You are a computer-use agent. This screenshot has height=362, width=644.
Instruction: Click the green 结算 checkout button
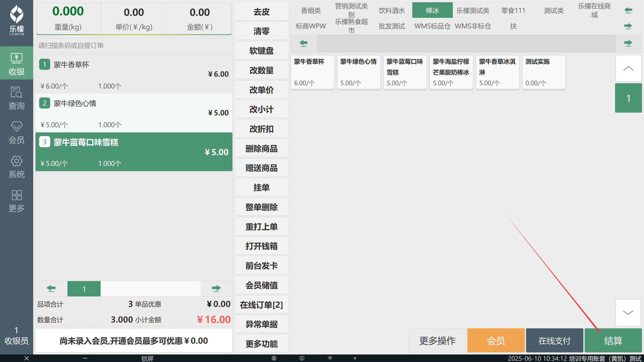pos(613,340)
